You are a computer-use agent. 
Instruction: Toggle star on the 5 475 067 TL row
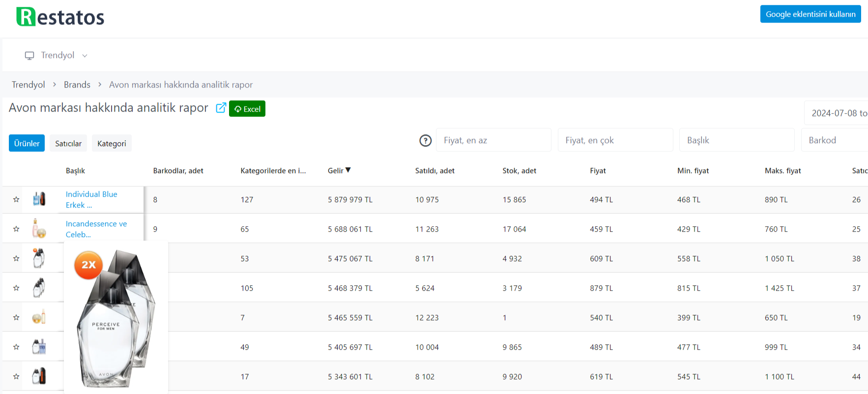click(x=16, y=259)
